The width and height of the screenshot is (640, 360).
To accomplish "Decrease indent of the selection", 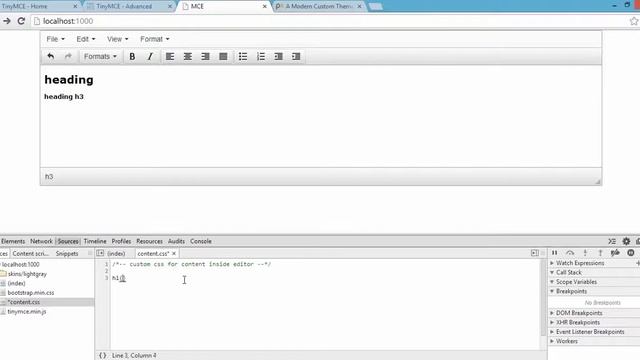I will tap(278, 56).
